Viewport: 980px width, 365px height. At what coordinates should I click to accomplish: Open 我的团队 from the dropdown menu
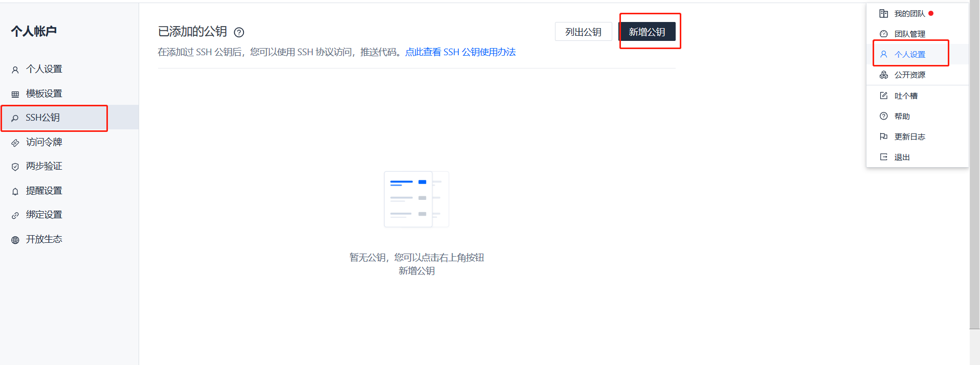point(909,14)
